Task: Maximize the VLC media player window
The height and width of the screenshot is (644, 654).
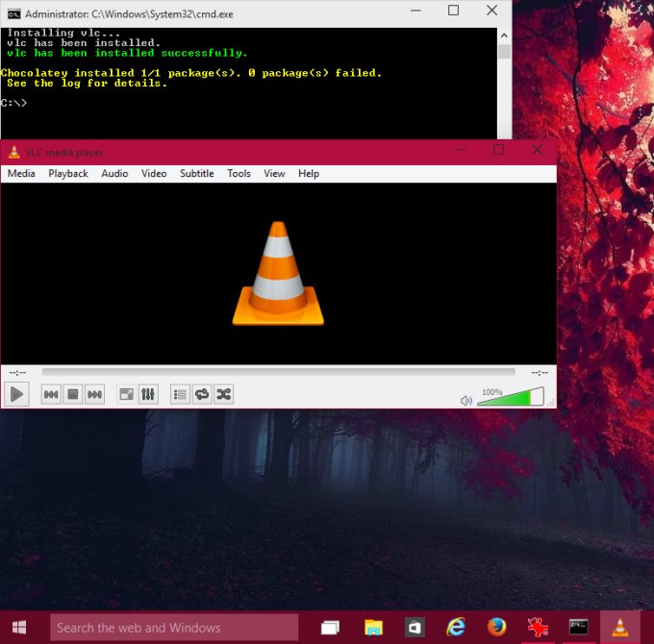Action: (x=498, y=150)
